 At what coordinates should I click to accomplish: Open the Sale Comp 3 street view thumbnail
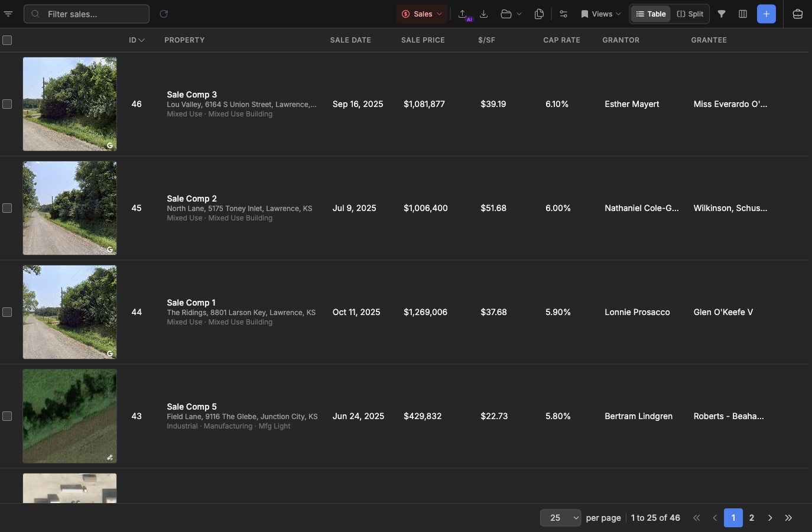click(x=70, y=104)
